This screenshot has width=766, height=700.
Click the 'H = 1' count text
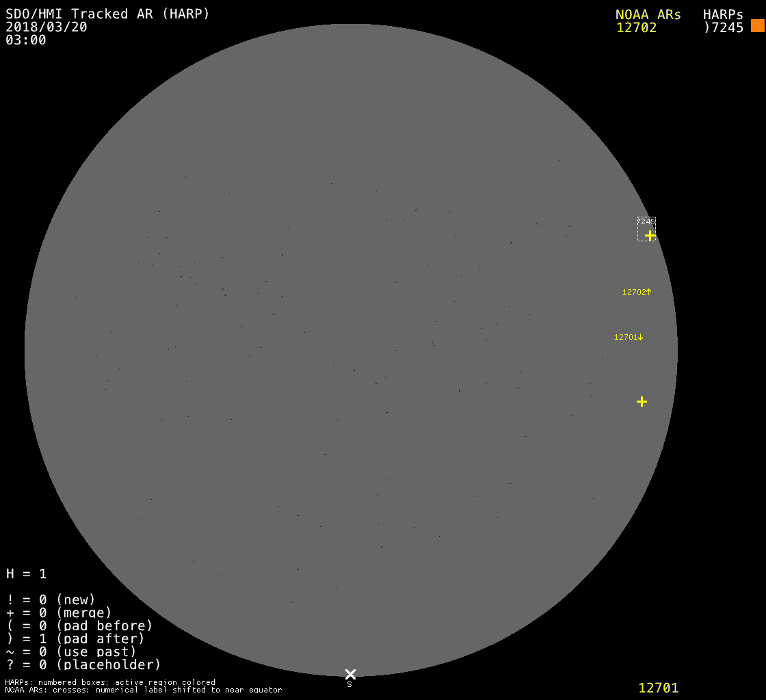27,574
